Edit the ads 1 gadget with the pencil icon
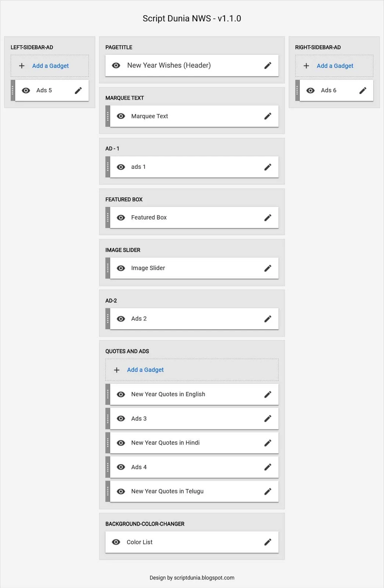This screenshot has height=588, width=384. (x=268, y=166)
